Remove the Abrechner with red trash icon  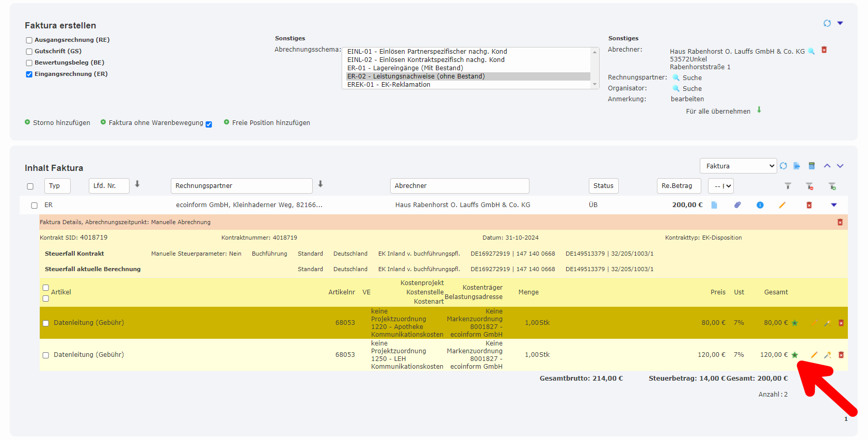824,50
